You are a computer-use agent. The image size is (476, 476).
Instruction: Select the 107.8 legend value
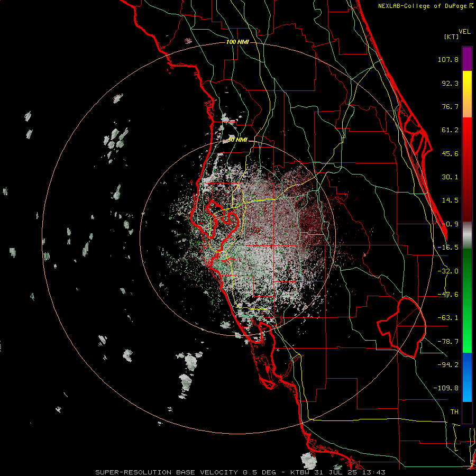click(448, 59)
